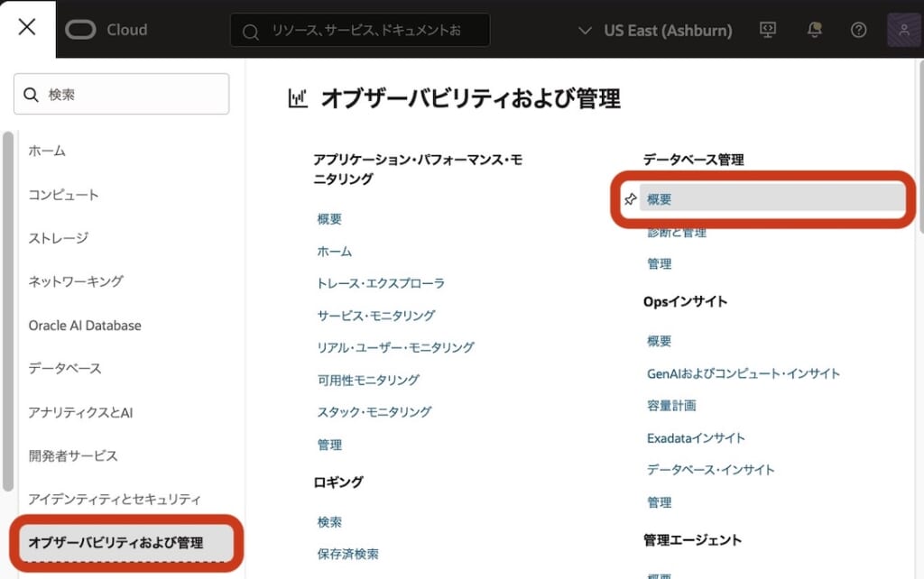The height and width of the screenshot is (579, 924).
Task: Close the navigation menu with X icon
Action: 27,27
